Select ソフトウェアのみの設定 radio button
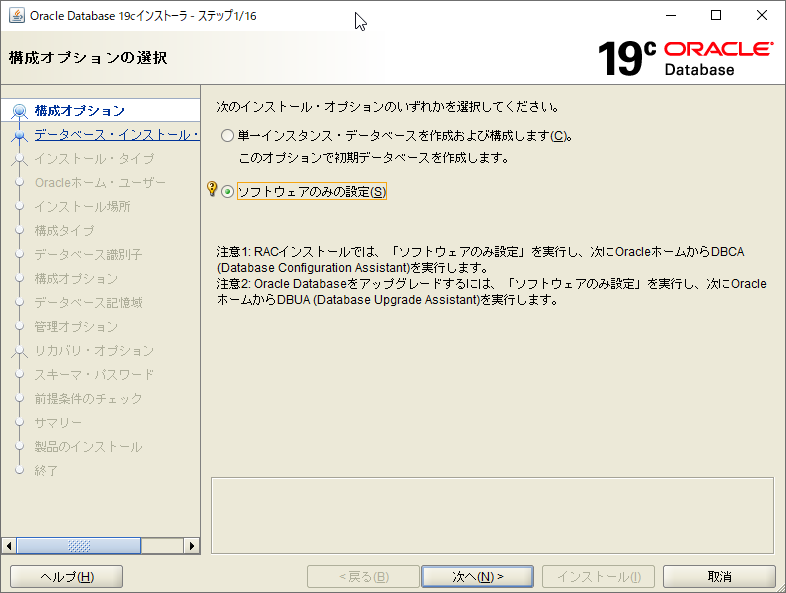The image size is (786, 593). point(228,191)
